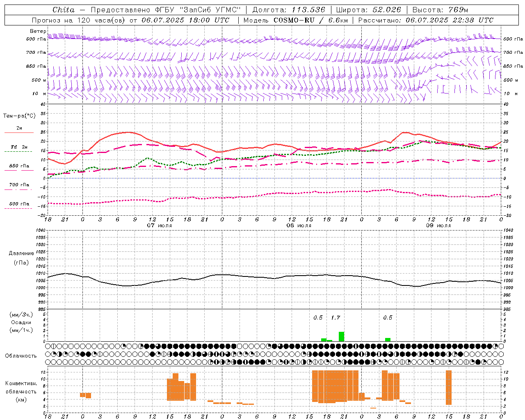Click "Предоставлено ФГБУ ЗапСиб УГМС" provider text
The height and width of the screenshot is (420, 525).
(x=166, y=10)
